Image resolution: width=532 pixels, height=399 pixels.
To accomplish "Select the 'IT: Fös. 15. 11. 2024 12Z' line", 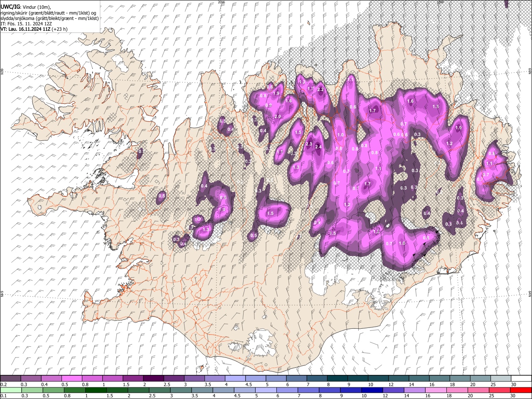I will tap(26, 24).
